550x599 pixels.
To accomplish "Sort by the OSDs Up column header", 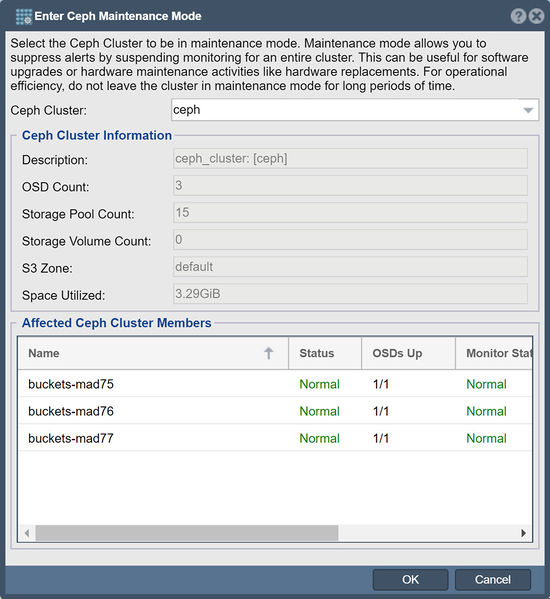I will 408,353.
